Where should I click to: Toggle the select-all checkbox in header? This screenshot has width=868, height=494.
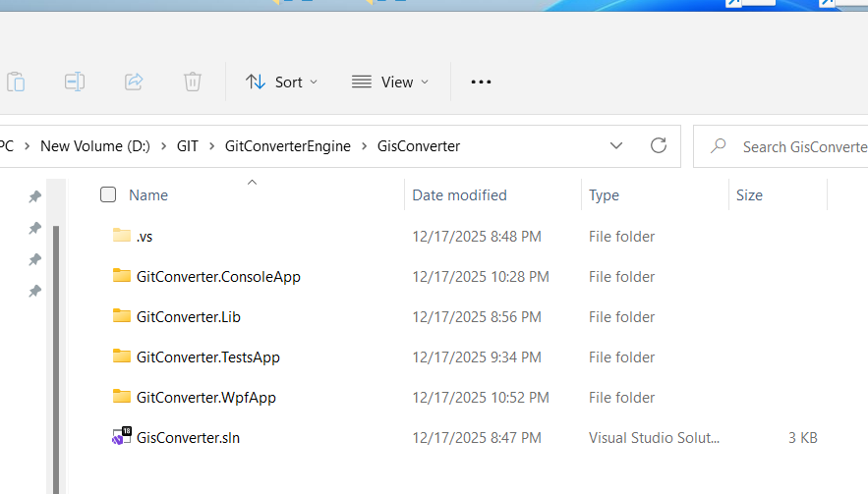(108, 194)
